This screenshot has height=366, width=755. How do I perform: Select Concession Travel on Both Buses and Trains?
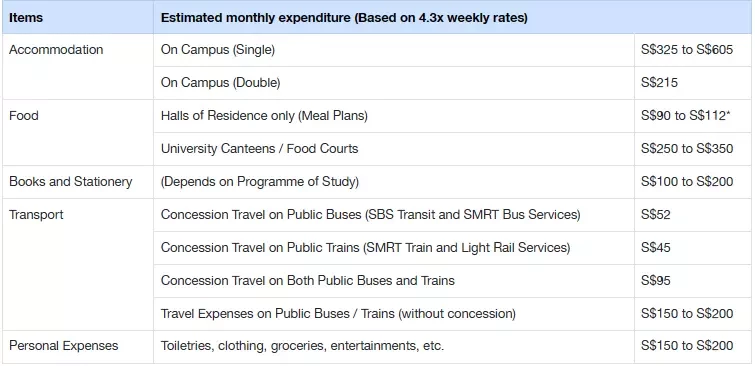(x=308, y=280)
